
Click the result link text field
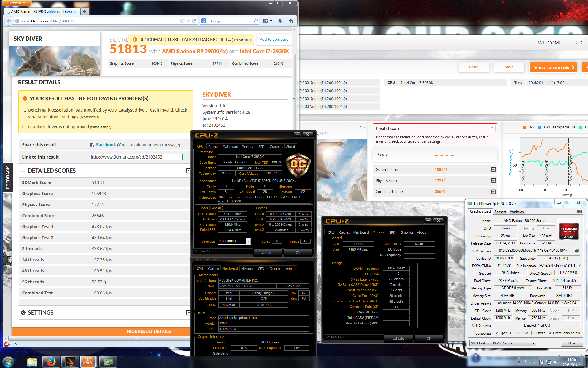[x=136, y=157]
